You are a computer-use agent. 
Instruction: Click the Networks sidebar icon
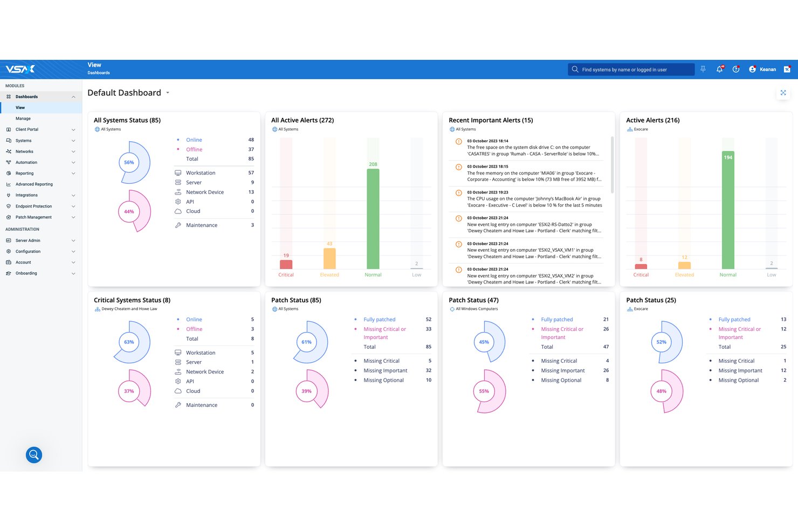[x=9, y=151]
